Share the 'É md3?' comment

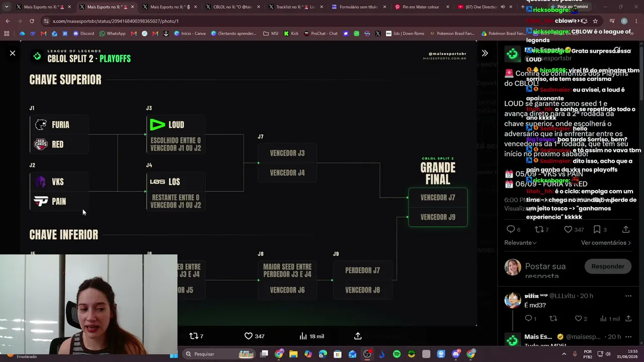628,318
